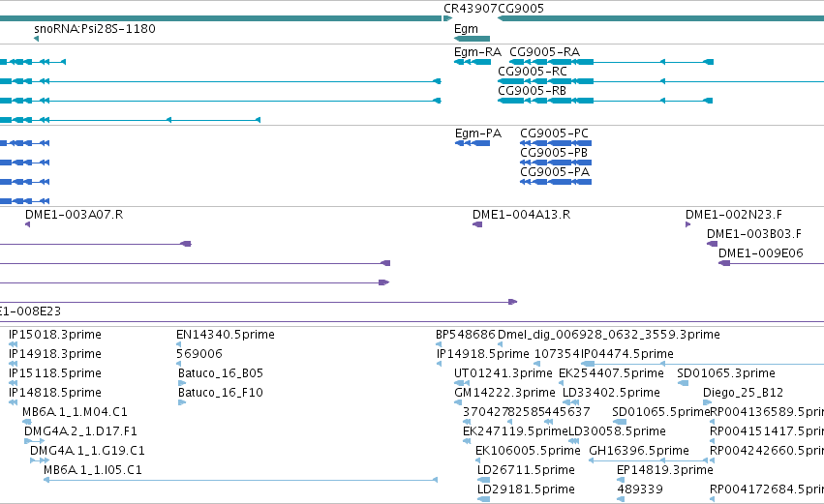Screen dimensions: 824x504
Task: Select the SD01065.5prime EST label
Action: click(x=661, y=412)
